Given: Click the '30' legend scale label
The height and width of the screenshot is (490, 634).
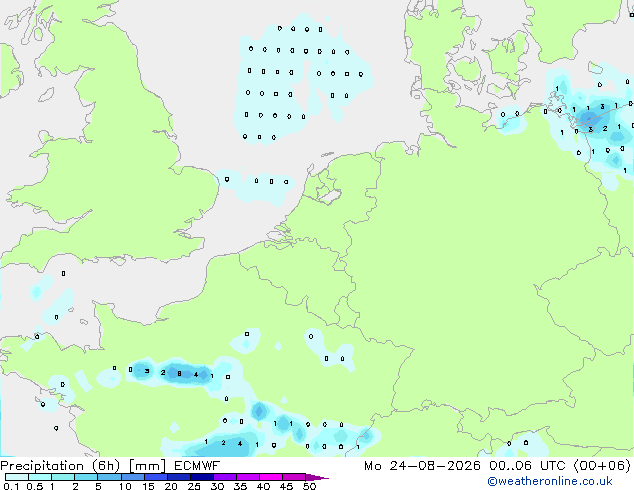Looking at the screenshot, I should (217, 486).
